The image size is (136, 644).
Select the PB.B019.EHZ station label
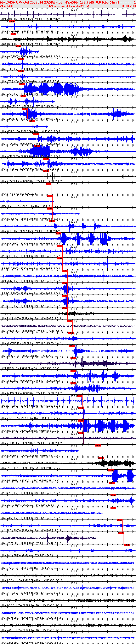pyautogui.click(x=31, y=493)
